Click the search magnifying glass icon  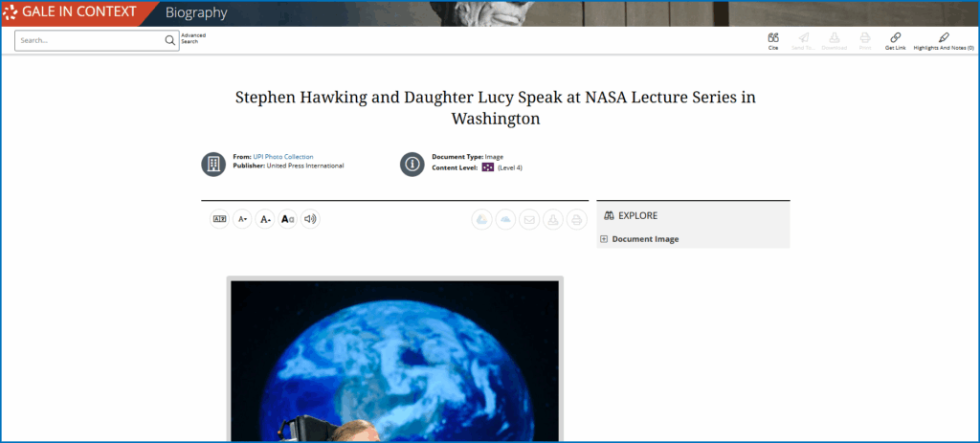pyautogui.click(x=169, y=41)
